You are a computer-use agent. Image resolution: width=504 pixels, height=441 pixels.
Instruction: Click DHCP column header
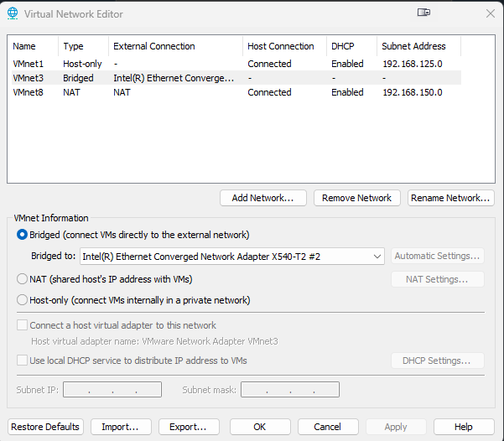point(352,46)
